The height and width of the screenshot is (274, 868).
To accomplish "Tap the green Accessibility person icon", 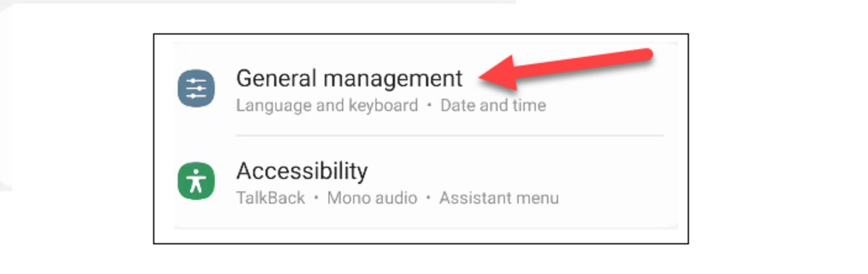I will (196, 181).
